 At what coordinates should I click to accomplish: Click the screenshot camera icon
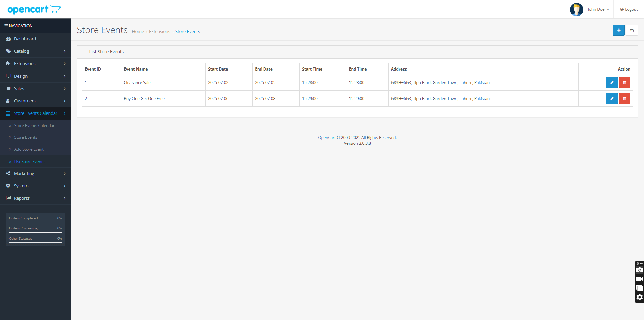(639, 270)
